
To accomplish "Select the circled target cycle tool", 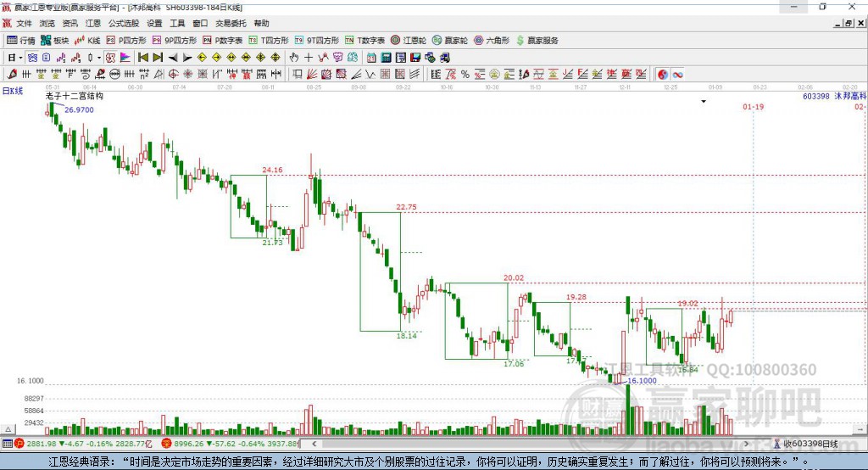I will click(x=173, y=75).
